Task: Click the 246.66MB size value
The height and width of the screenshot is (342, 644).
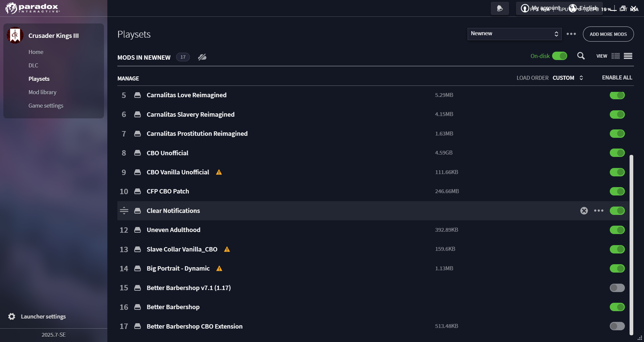Action: click(447, 191)
